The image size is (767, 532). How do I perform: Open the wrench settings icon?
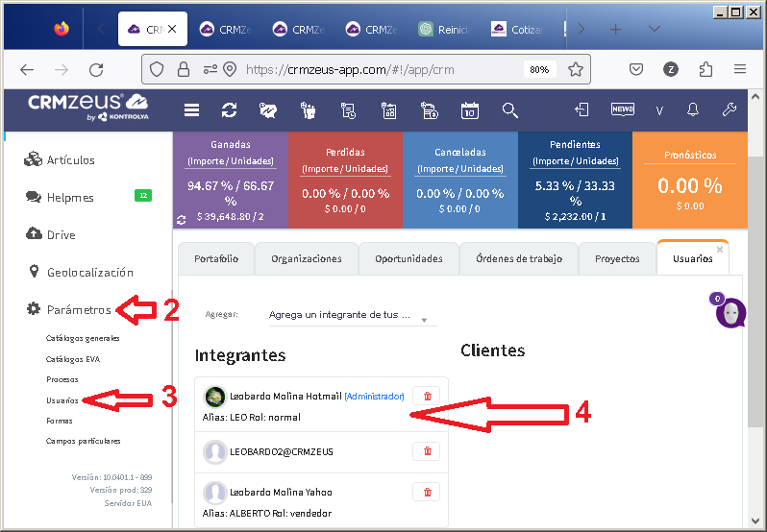pyautogui.click(x=729, y=109)
